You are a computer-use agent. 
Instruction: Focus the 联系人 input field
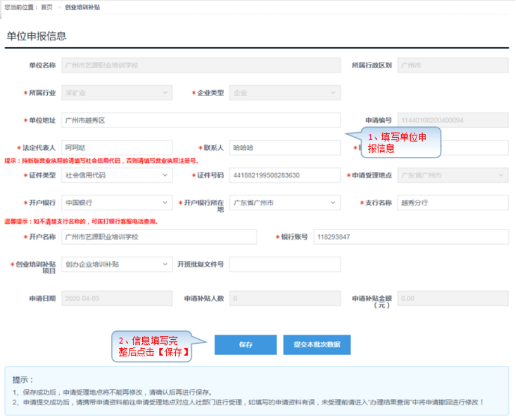(x=284, y=148)
